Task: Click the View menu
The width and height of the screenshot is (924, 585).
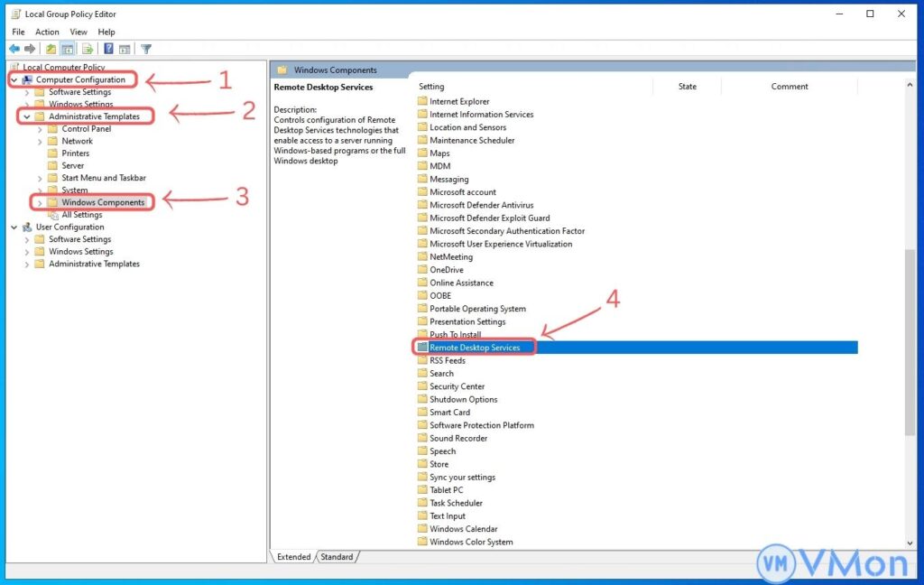Action: point(78,31)
